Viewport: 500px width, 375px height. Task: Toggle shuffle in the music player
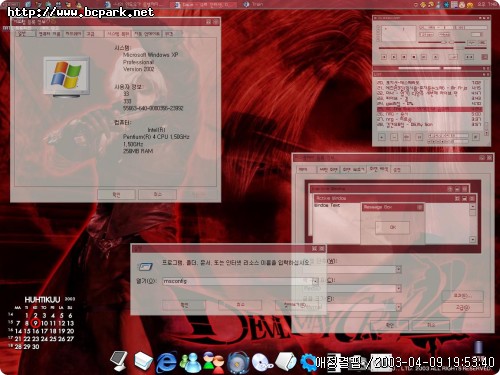pos(453,57)
